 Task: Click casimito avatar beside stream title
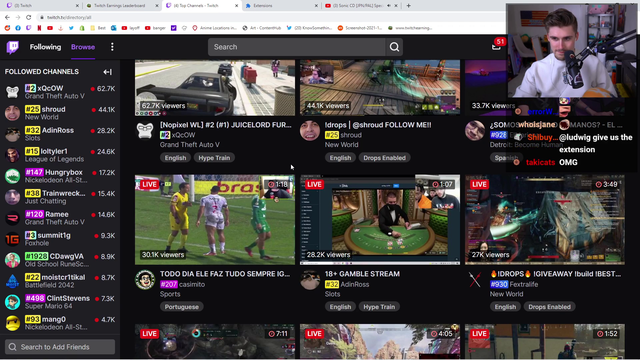click(145, 280)
